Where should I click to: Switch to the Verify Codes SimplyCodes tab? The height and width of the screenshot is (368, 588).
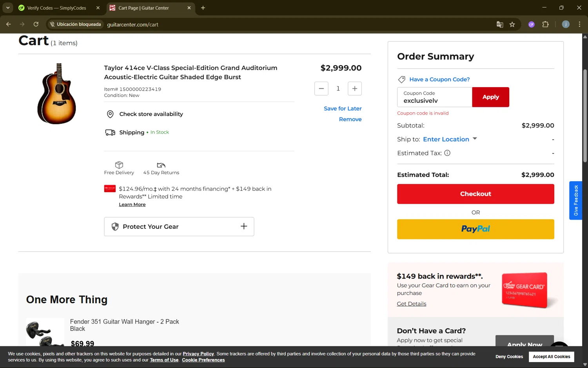[x=56, y=8]
